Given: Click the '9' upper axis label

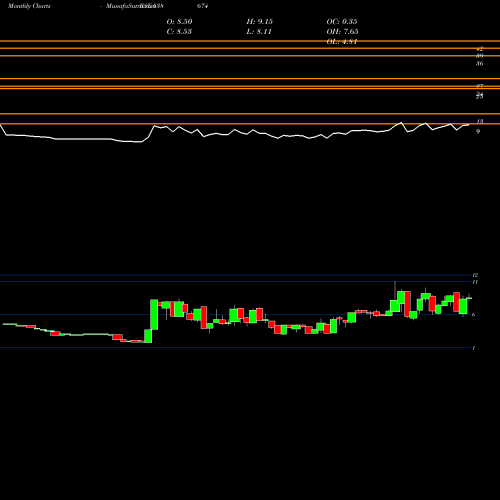Looking at the screenshot, I should [478, 132].
